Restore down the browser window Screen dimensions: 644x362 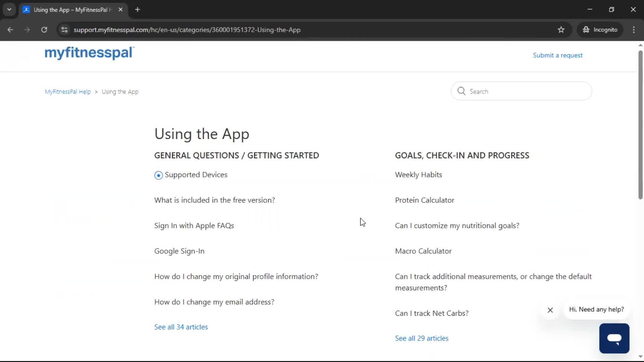coord(611,10)
